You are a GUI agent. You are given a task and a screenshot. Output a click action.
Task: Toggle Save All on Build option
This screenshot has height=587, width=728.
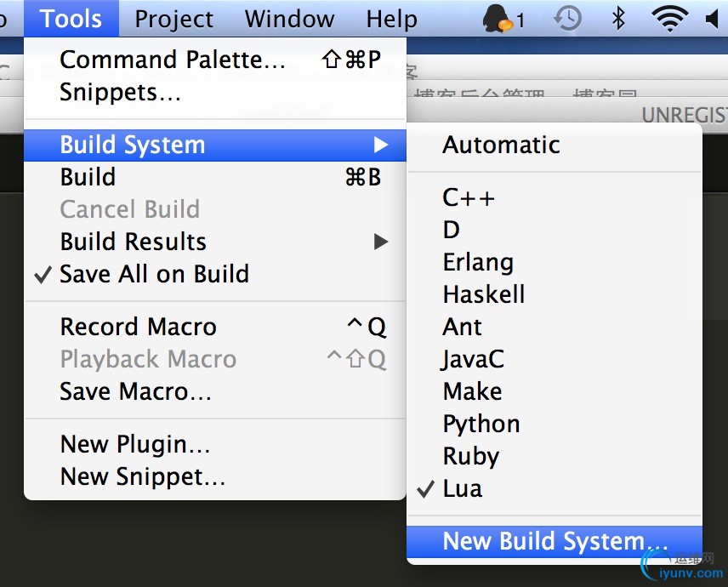(x=154, y=274)
